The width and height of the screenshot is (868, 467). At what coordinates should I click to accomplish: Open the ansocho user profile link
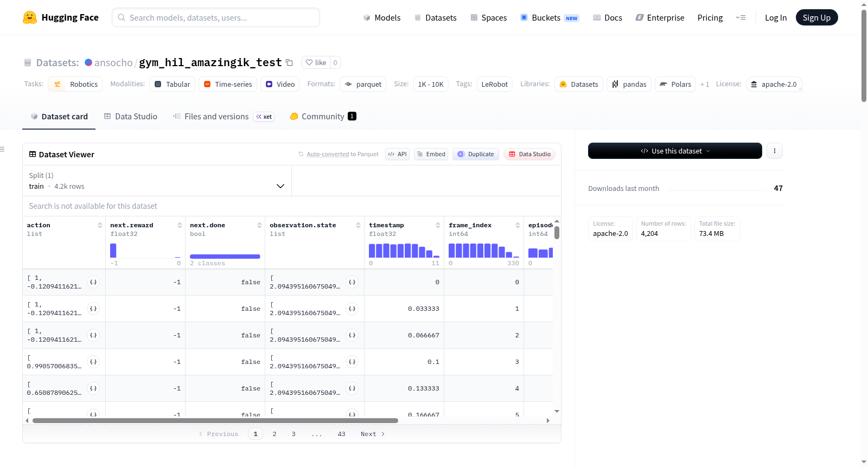coord(113,62)
